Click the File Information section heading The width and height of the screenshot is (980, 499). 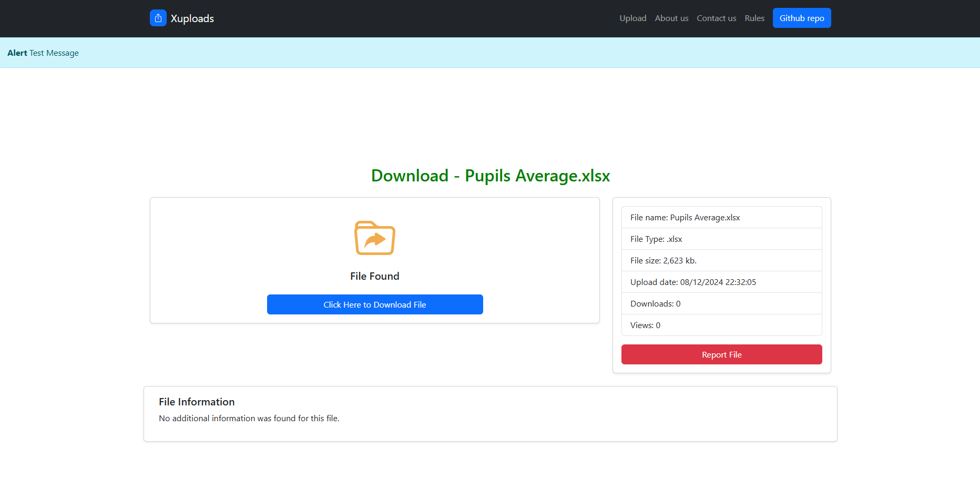tap(197, 402)
